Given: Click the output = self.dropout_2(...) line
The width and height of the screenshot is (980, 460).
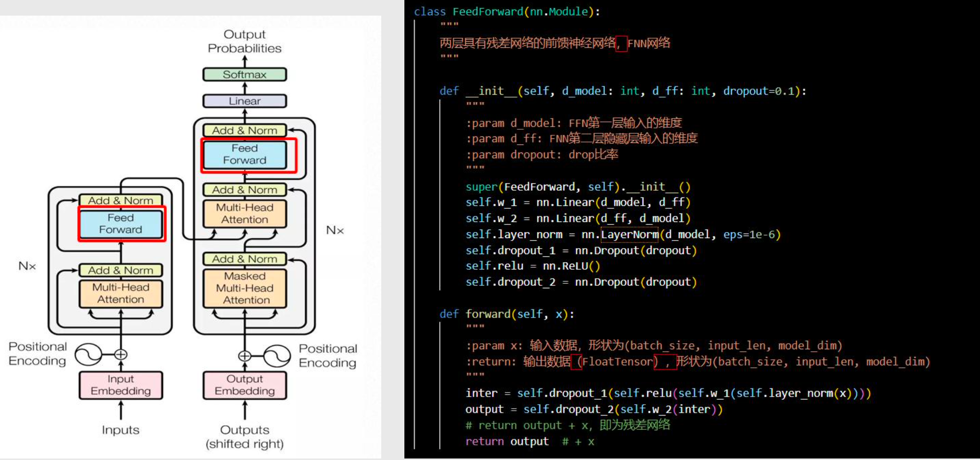Looking at the screenshot, I should [x=594, y=410].
